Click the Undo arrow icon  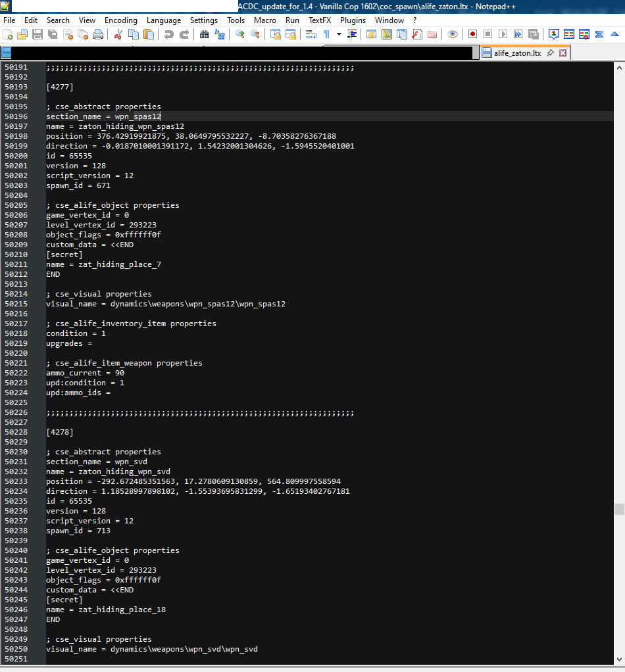[169, 34]
